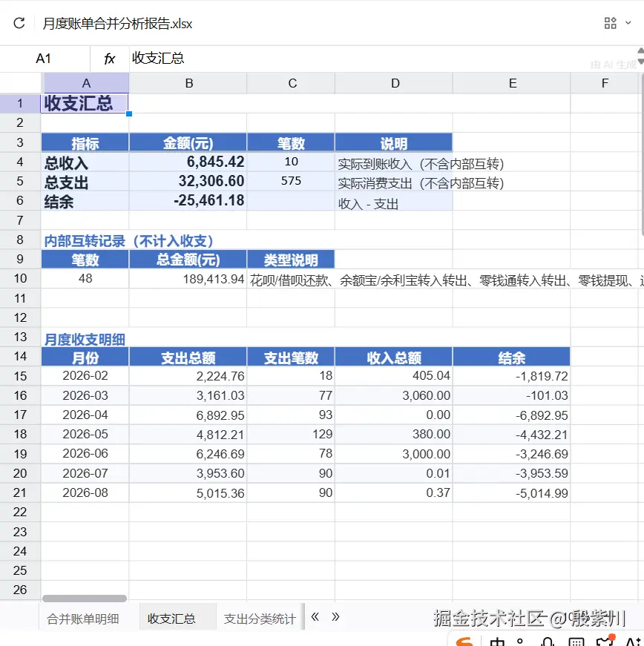644x646 pixels.
Task: Select column F header
Action: (x=605, y=83)
